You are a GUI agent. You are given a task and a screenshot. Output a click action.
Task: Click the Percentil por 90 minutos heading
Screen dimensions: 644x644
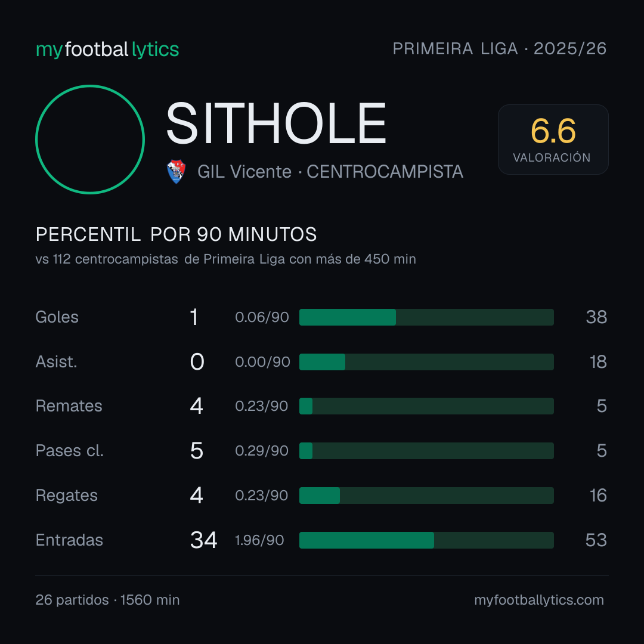coord(176,234)
